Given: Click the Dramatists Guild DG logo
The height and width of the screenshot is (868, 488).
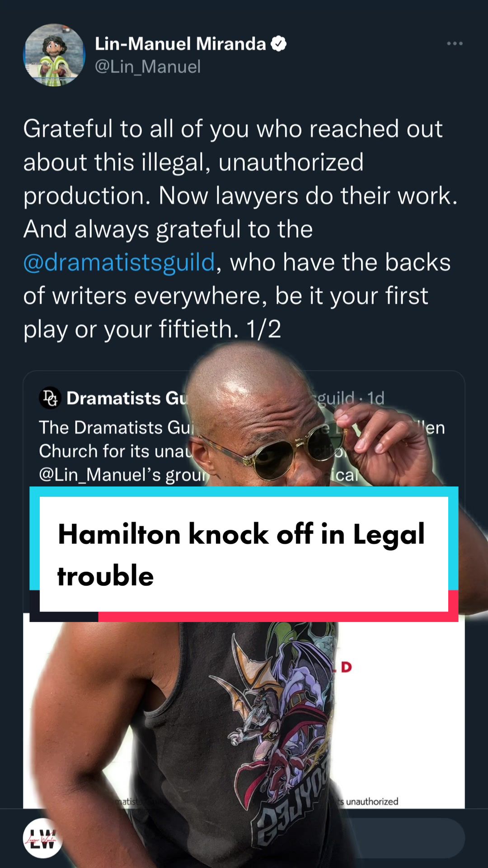Looking at the screenshot, I should (x=50, y=398).
